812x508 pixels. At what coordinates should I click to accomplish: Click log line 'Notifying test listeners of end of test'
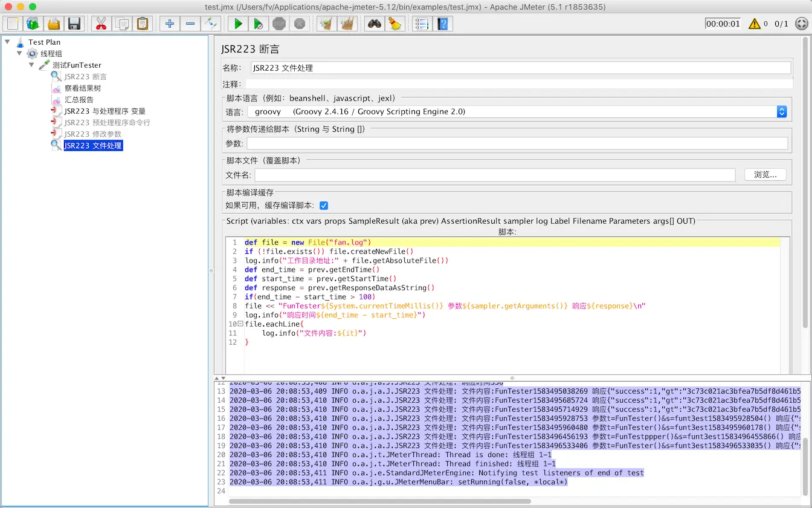point(437,473)
